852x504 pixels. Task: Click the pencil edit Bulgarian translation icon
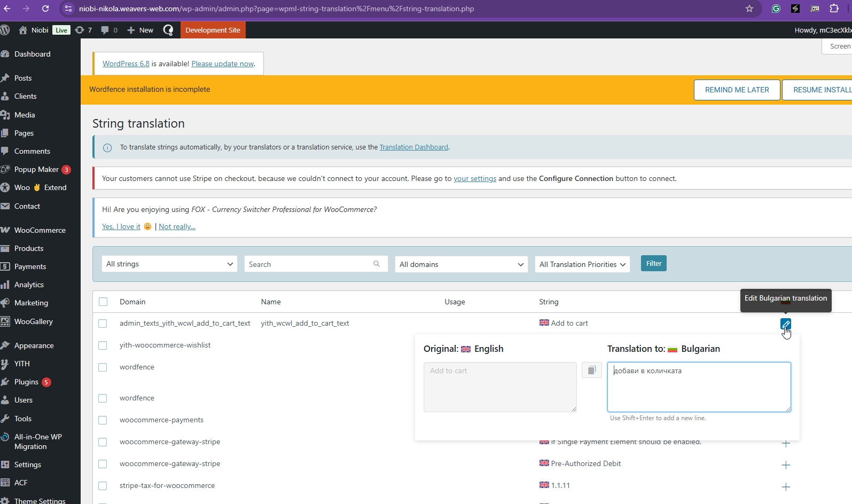coord(786,324)
